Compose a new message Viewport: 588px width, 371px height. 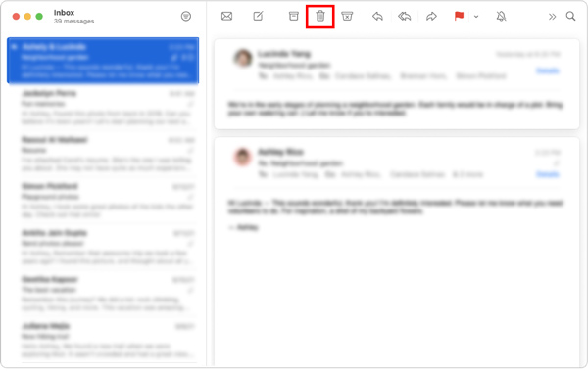pyautogui.click(x=258, y=16)
